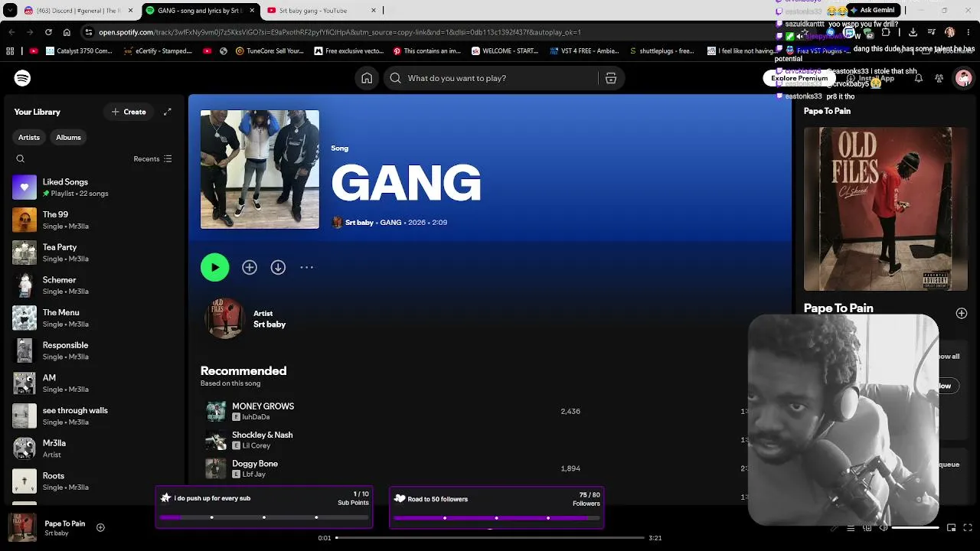Open the site information icon in address bar
This screenshot has height=551, width=980.
click(89, 32)
